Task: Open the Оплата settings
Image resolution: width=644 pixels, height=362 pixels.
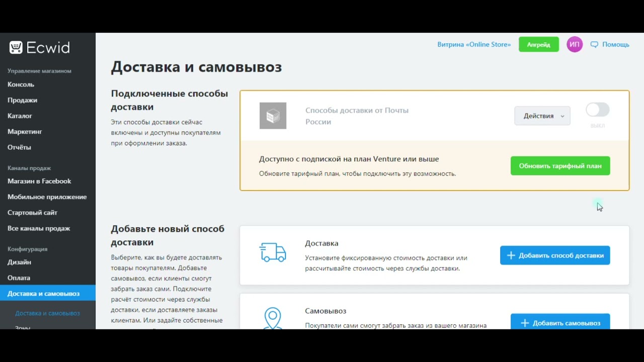Action: point(19,278)
